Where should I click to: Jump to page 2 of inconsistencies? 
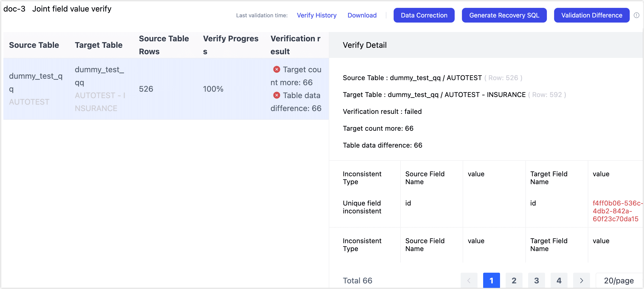click(514, 280)
